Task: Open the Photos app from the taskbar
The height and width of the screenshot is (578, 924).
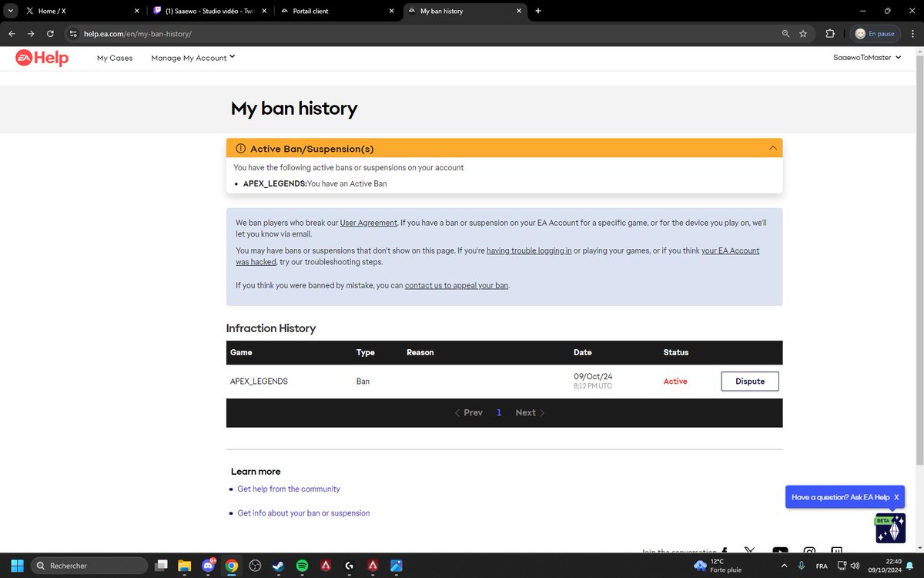Action: (x=396, y=565)
